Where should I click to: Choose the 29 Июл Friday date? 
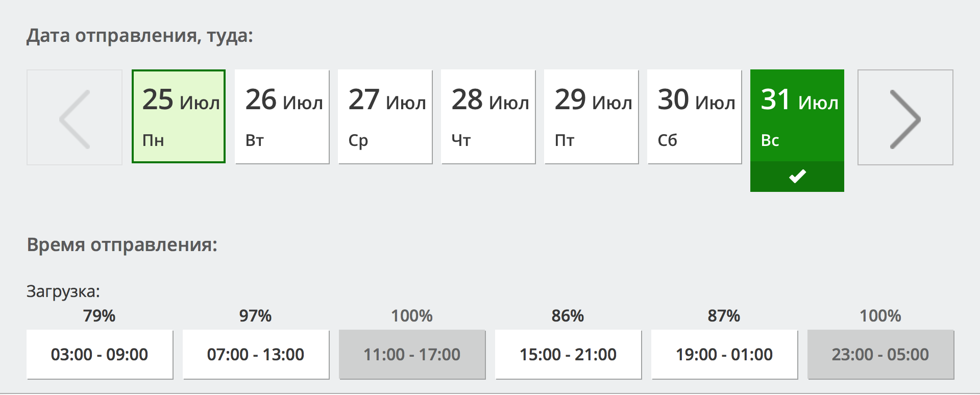pyautogui.click(x=591, y=117)
